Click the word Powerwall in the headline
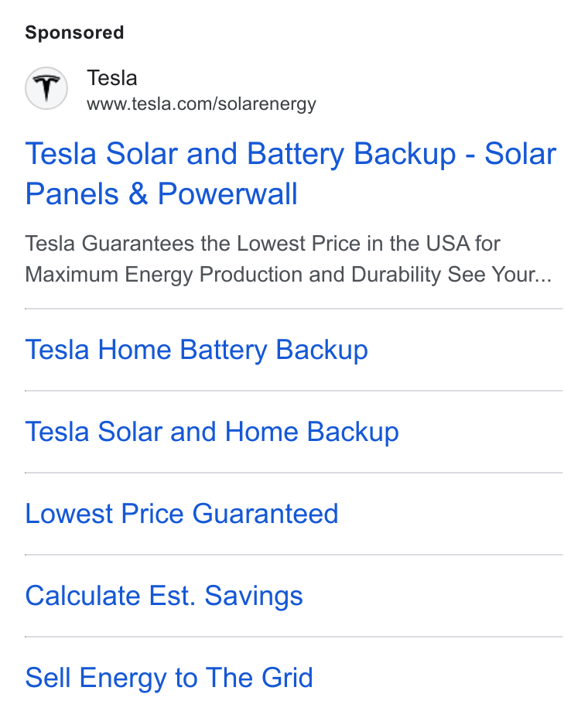This screenshot has width=588, height=718. [227, 194]
